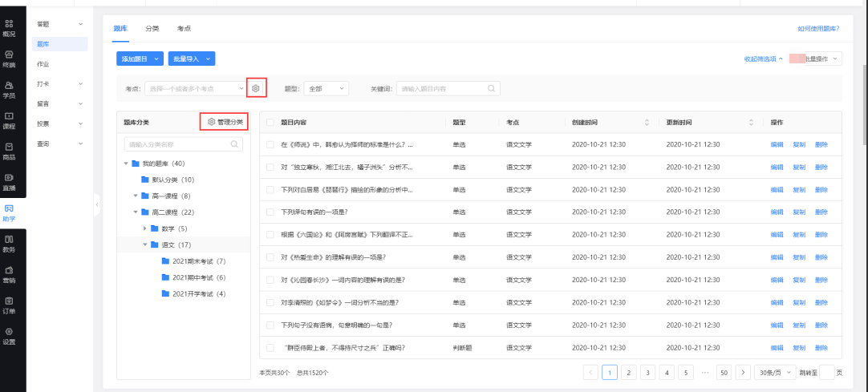The height and width of the screenshot is (392, 868).
Task: Open 订单 orders from the sidebar
Action: tap(9, 305)
